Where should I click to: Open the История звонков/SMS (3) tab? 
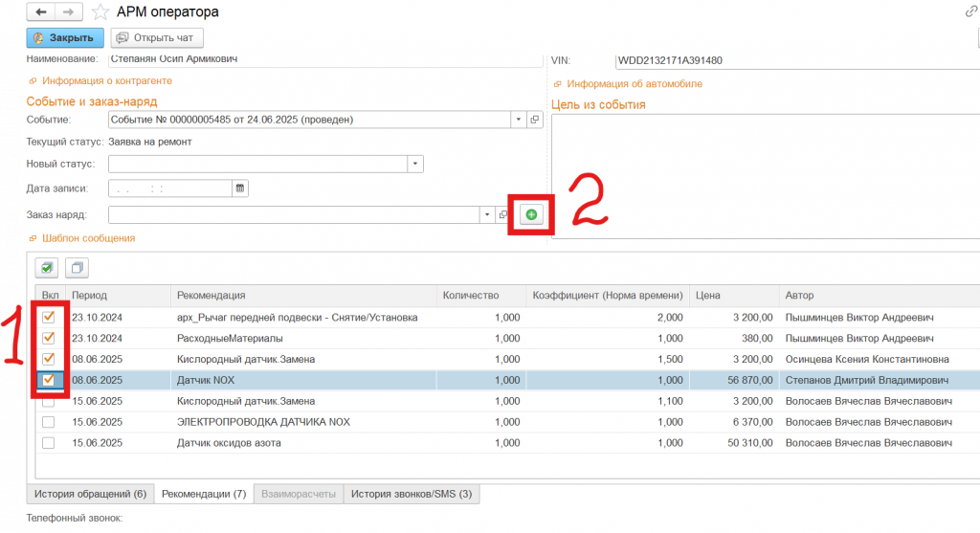(411, 495)
